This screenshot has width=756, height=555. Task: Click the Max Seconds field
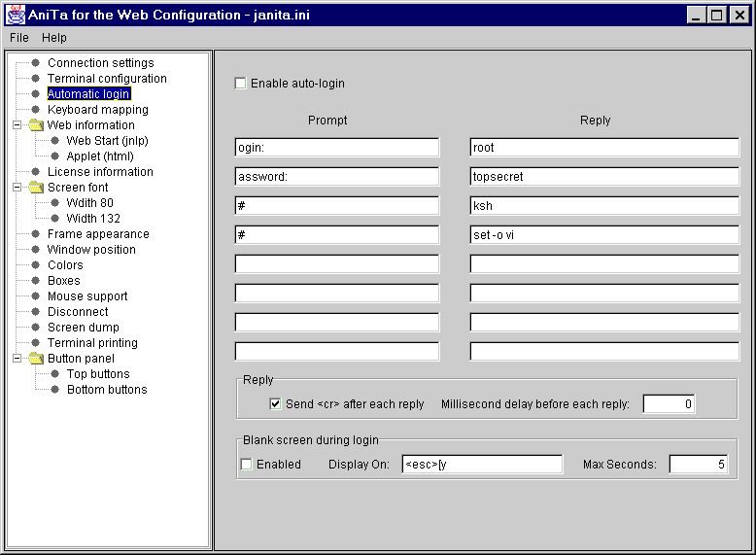(x=699, y=465)
